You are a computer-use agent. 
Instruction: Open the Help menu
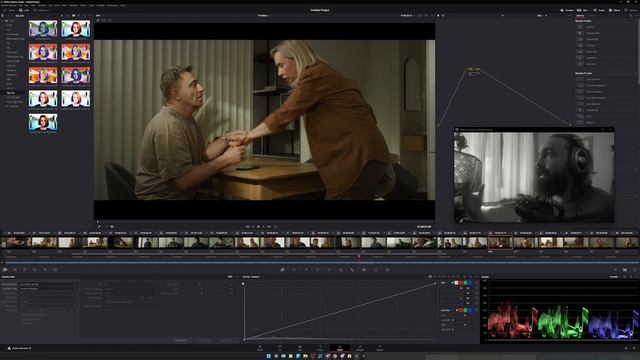[x=122, y=5]
